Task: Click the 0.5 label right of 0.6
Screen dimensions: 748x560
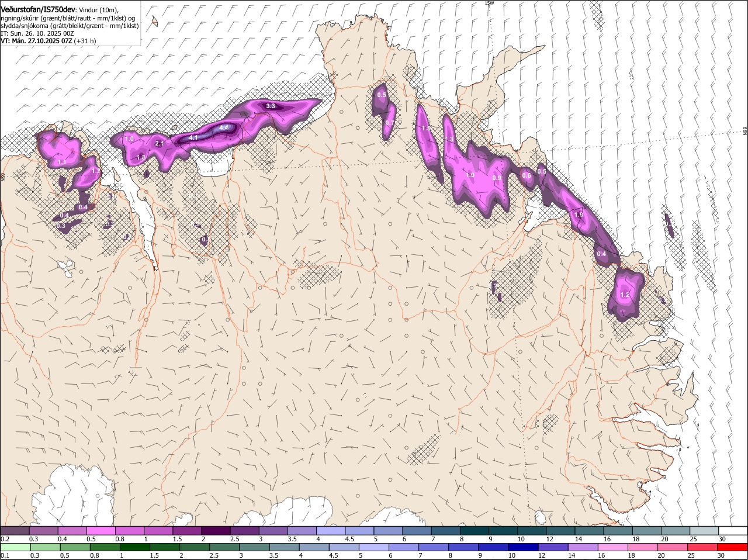Action: click(542, 171)
